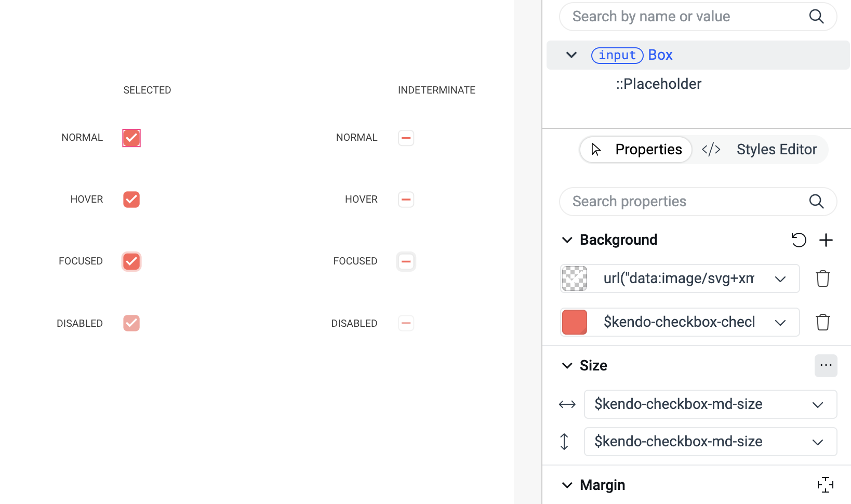This screenshot has width=851, height=504.
Task: Select the ::Placeholder element
Action: 658,84
